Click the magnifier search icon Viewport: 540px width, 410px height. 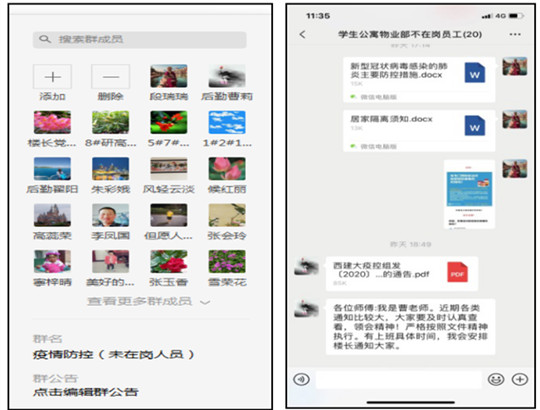(45, 39)
